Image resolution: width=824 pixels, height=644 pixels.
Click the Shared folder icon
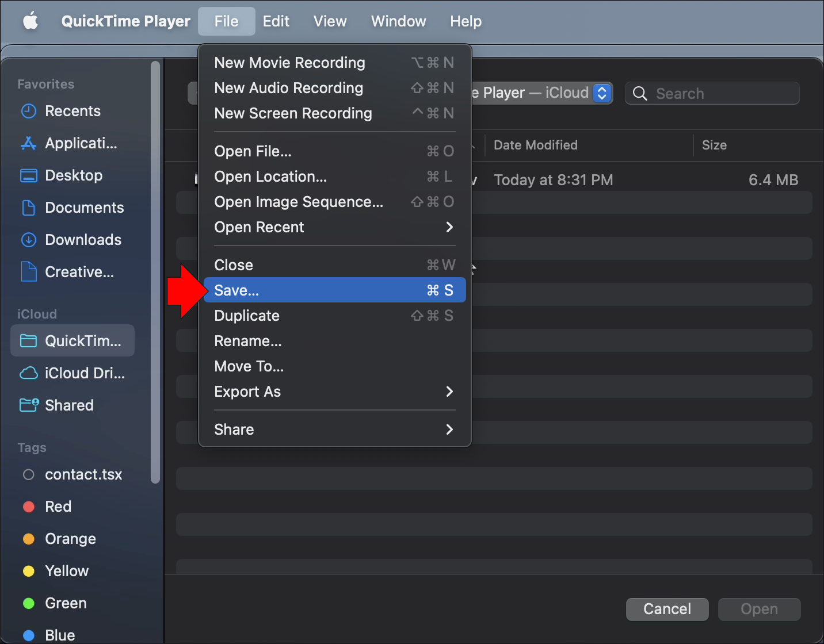[x=28, y=405]
